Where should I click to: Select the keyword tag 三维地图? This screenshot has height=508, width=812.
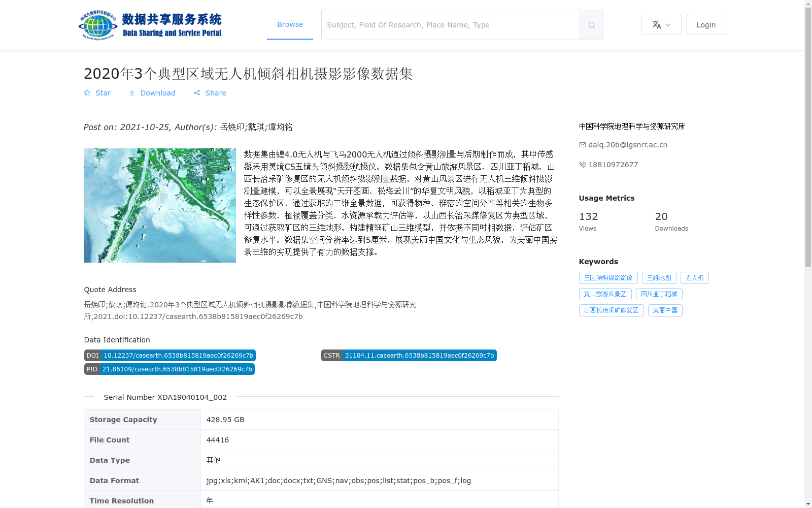[x=659, y=278]
